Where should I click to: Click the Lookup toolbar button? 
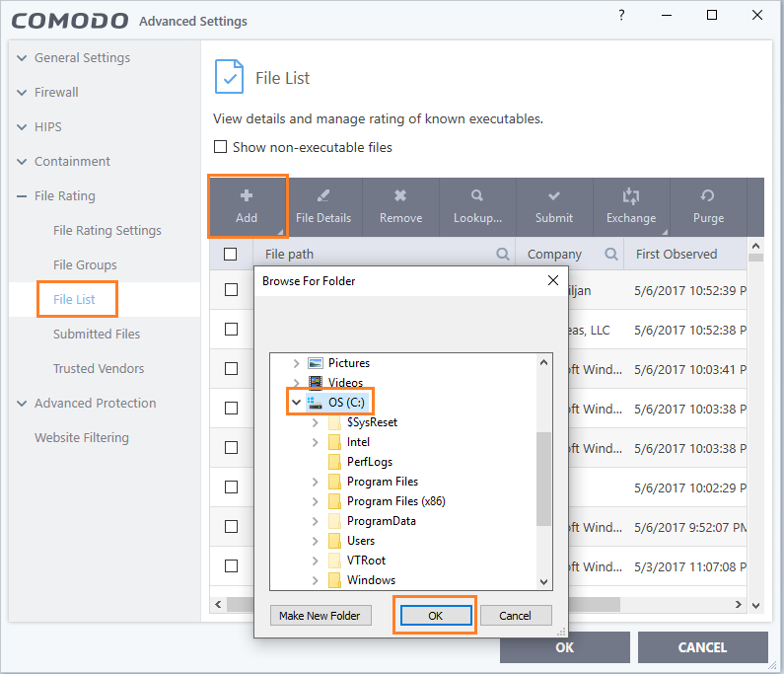point(477,206)
